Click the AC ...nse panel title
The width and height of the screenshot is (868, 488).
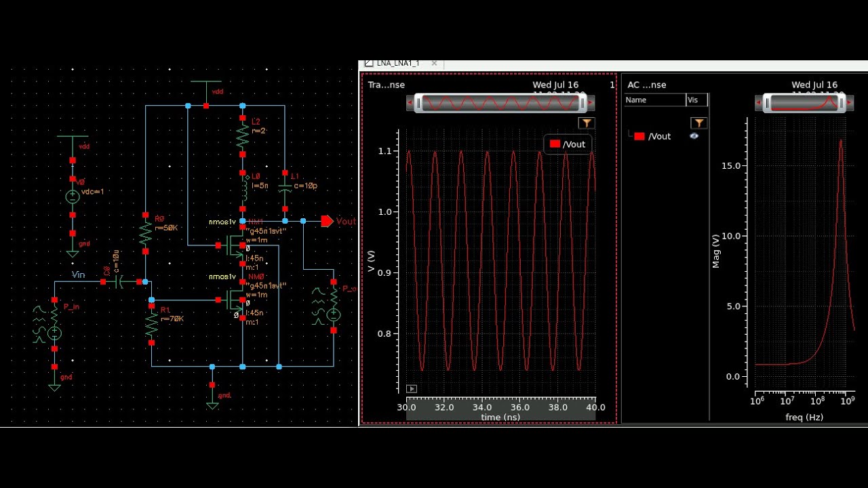[x=647, y=85]
